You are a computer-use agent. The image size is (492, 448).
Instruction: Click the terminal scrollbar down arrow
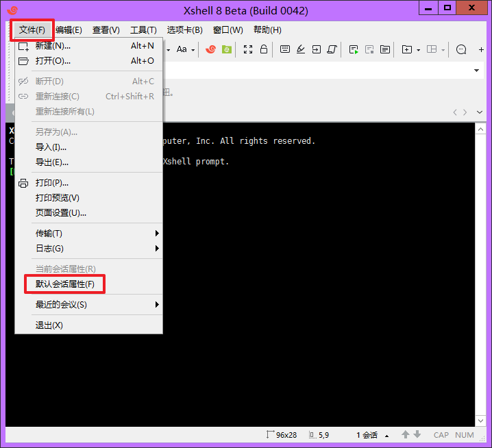[x=481, y=421]
